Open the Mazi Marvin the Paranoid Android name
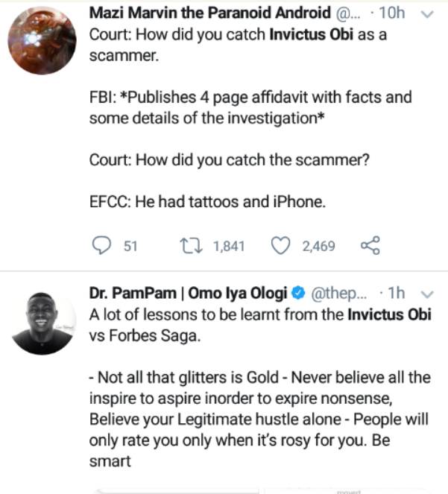The height and width of the screenshot is (494, 448). click(210, 13)
